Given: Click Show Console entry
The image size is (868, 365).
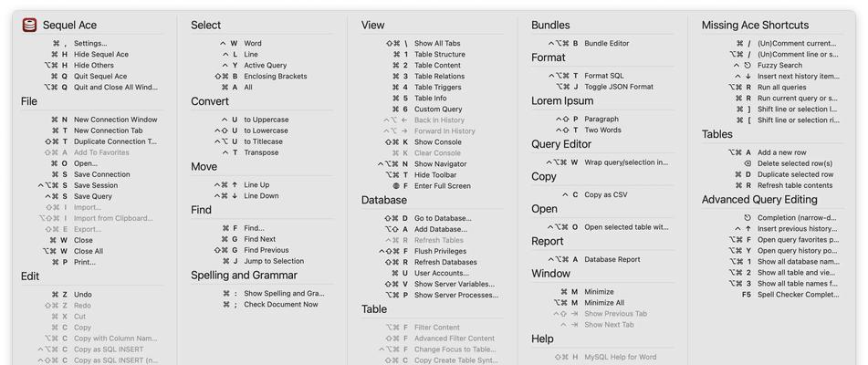Looking at the screenshot, I should 438,142.
